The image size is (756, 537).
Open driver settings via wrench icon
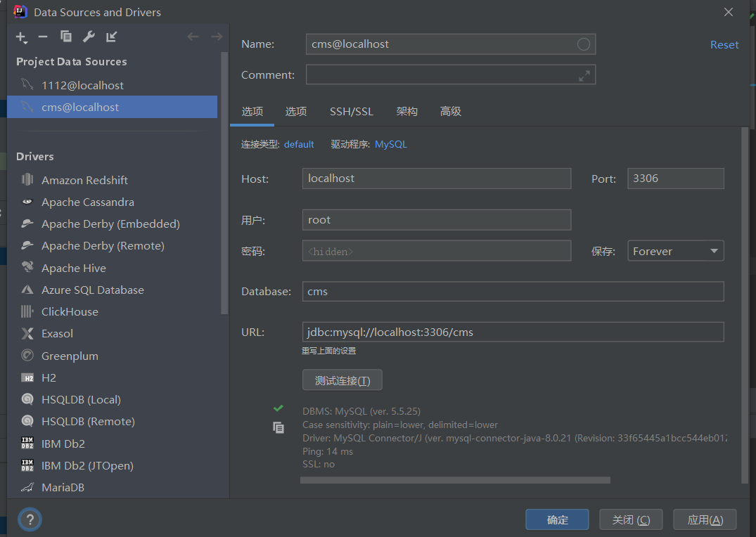pyautogui.click(x=89, y=37)
